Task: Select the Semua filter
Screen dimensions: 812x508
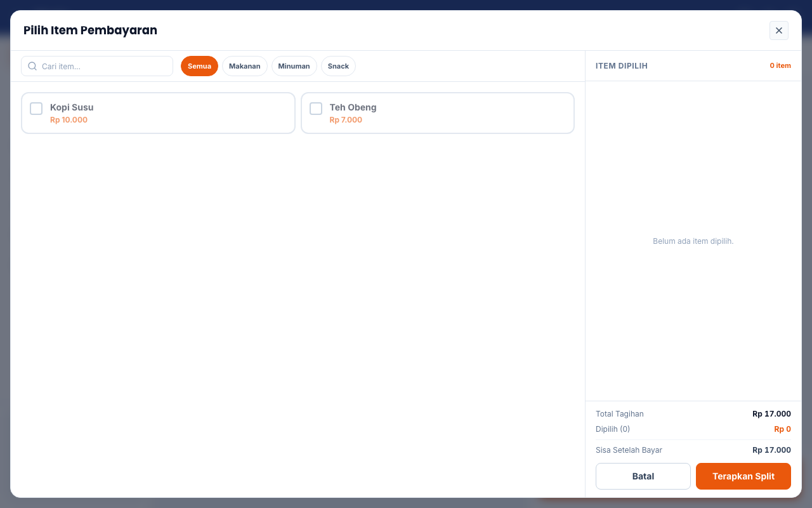Action: 199,66
